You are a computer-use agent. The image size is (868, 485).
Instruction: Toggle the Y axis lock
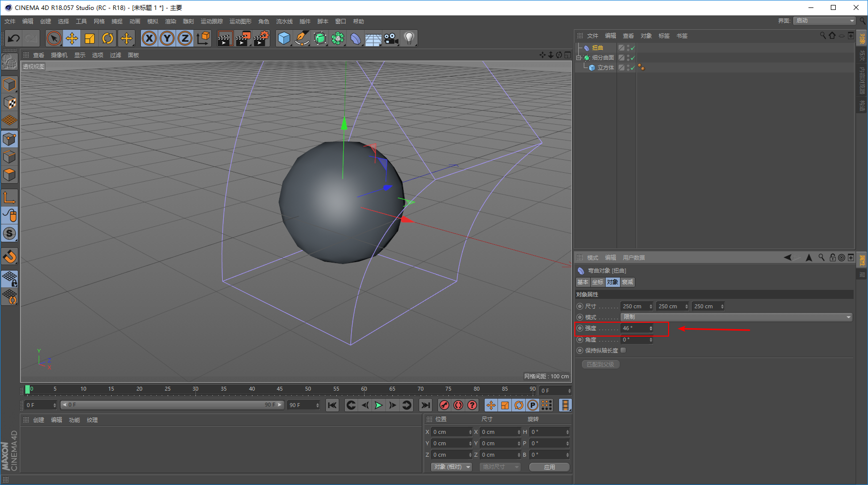pos(167,38)
